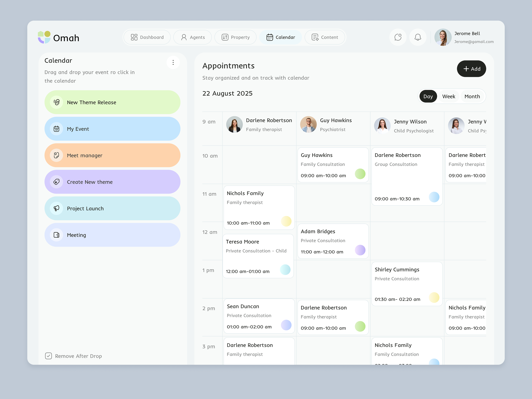The height and width of the screenshot is (399, 532).
Task: Open the Calendar panel options menu
Action: (173, 62)
